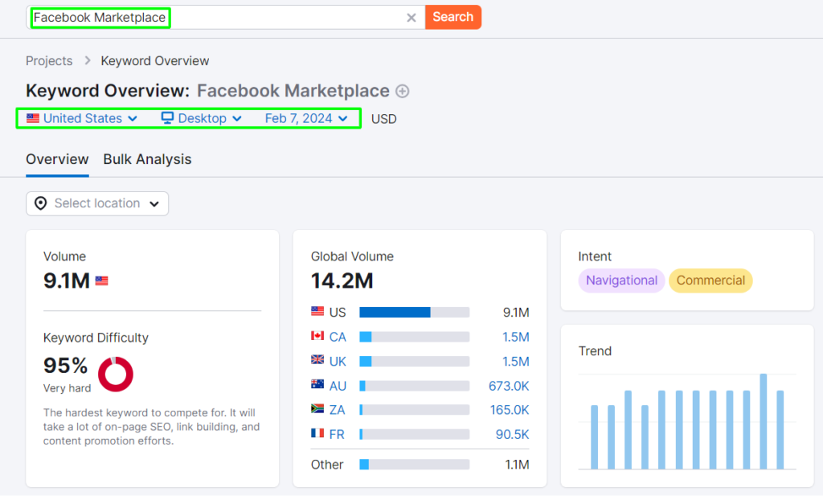Click the 95% keyword difficulty value
823x504 pixels.
pyautogui.click(x=66, y=366)
